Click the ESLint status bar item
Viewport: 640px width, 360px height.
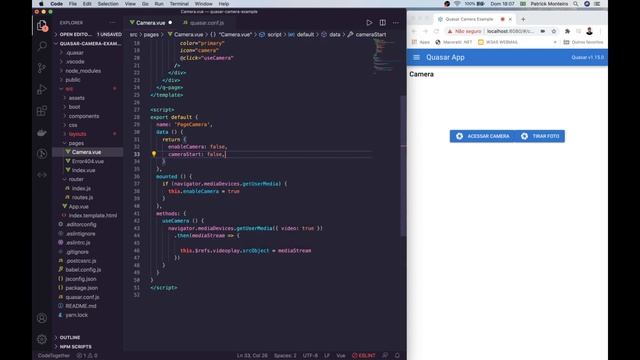[x=364, y=356]
